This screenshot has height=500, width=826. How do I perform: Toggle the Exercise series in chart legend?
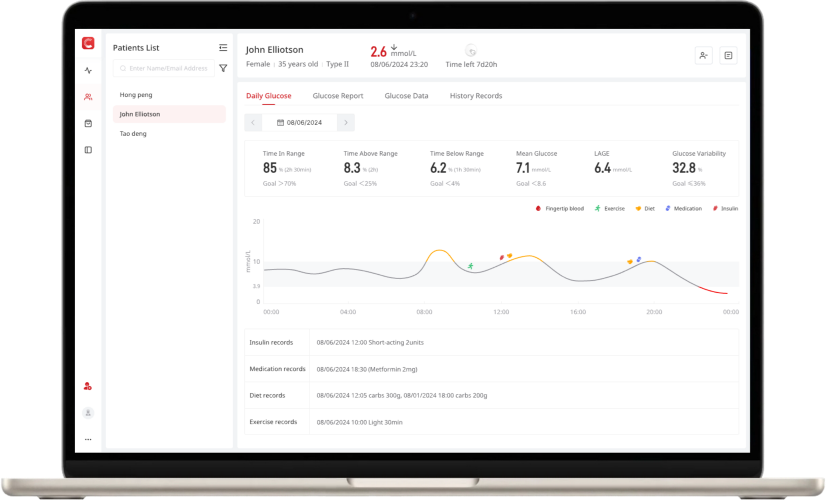[x=610, y=209]
